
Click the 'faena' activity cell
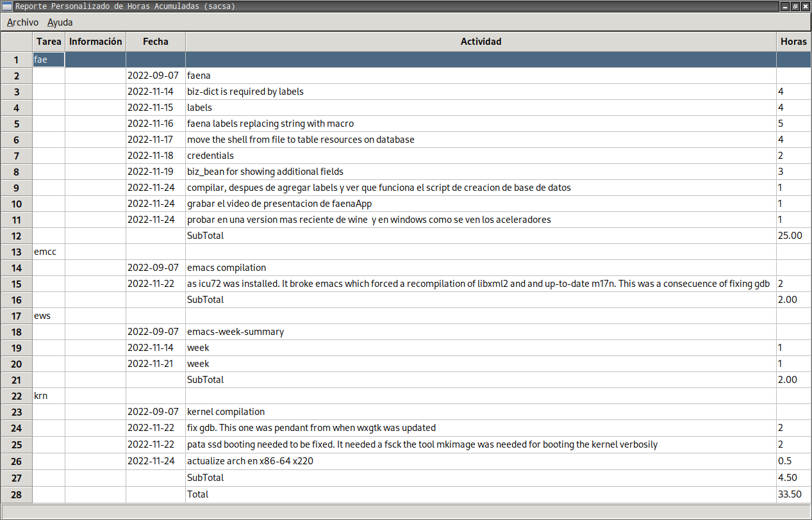point(481,76)
